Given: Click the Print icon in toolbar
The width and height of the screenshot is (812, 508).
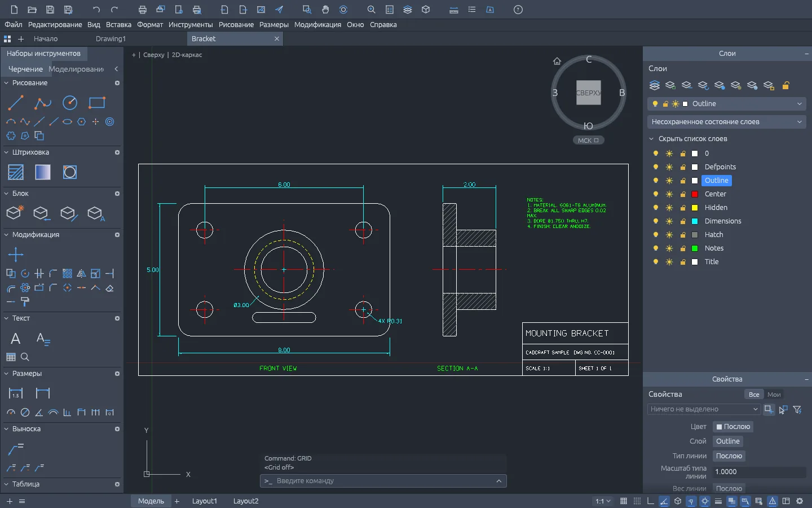Looking at the screenshot, I should (x=143, y=10).
